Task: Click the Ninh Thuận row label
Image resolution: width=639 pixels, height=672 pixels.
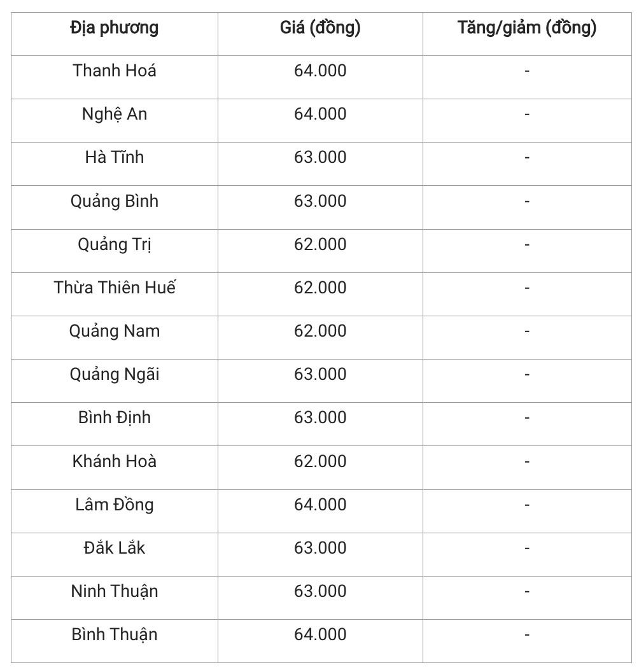Action: tap(115, 591)
